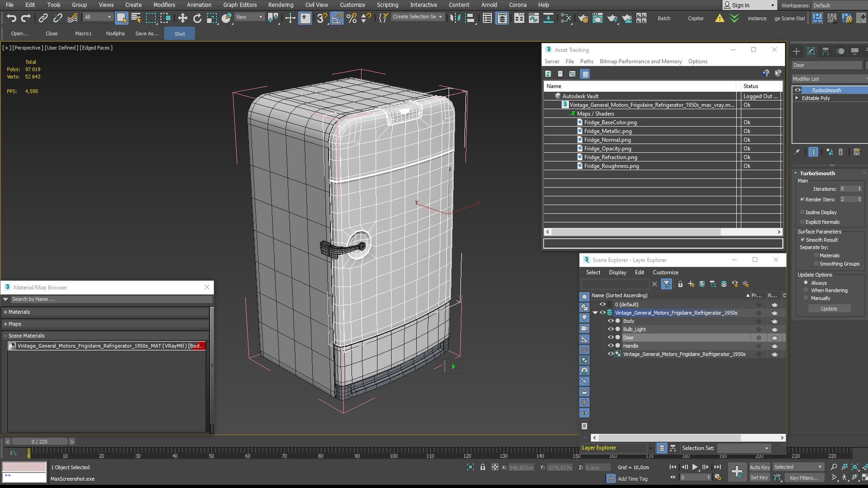Open the Modifier List dropdown
Viewport: 868px width, 488px height.
(829, 79)
